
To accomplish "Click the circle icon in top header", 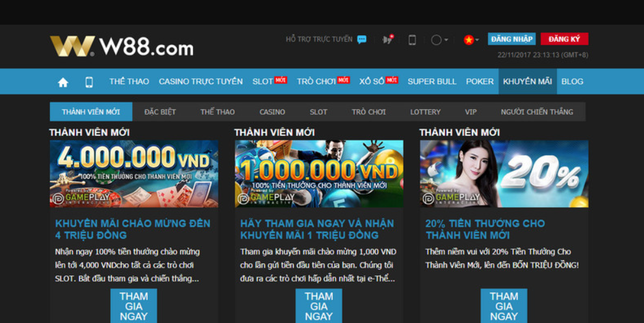I will [435, 40].
